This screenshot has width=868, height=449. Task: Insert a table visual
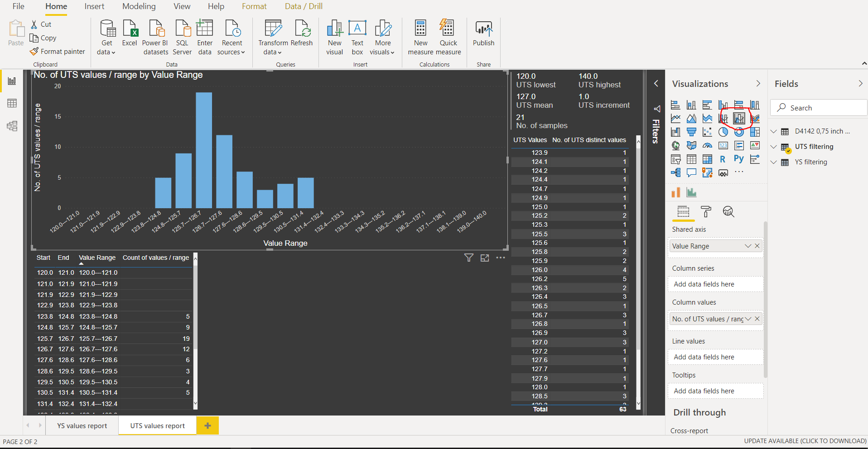[x=691, y=159]
